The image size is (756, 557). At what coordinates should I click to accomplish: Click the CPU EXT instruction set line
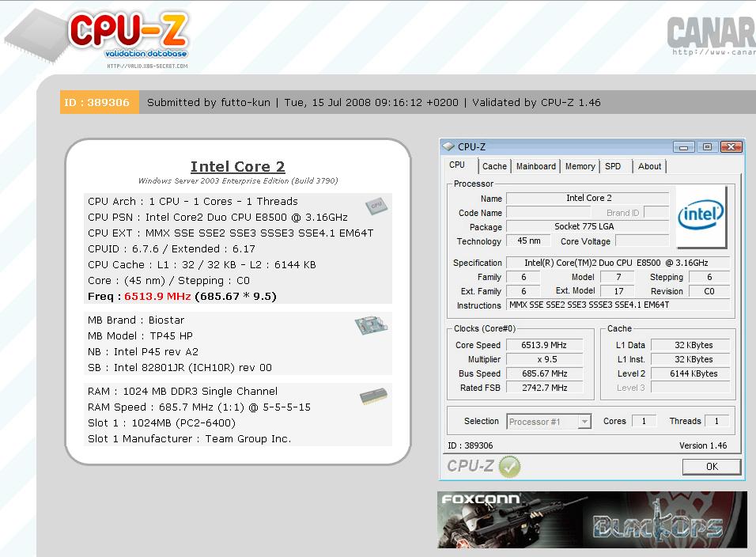coord(230,233)
